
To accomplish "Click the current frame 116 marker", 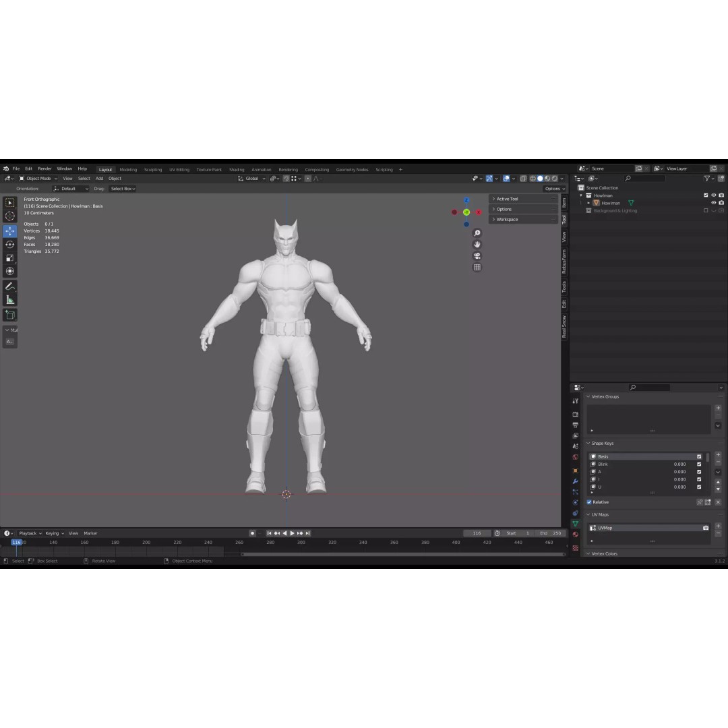I will click(16, 542).
